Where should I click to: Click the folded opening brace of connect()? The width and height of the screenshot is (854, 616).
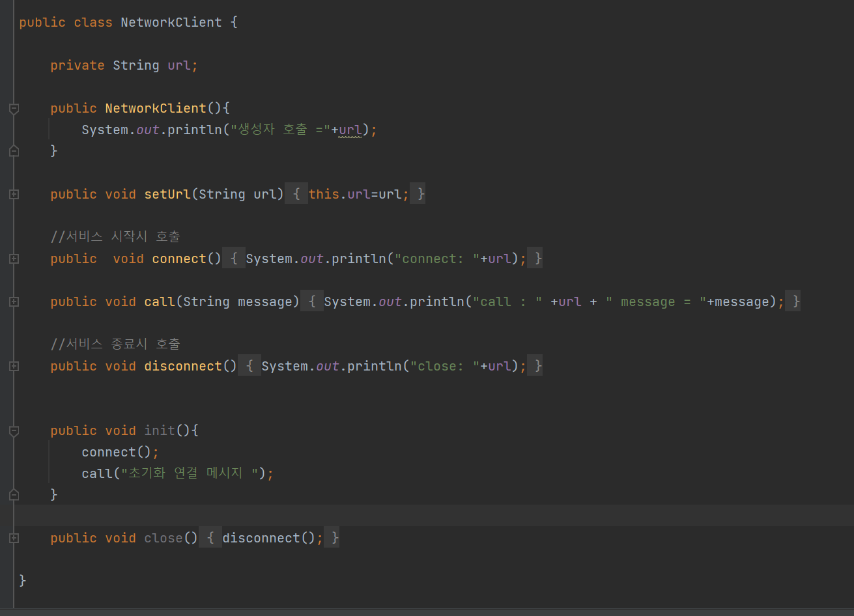click(x=234, y=259)
